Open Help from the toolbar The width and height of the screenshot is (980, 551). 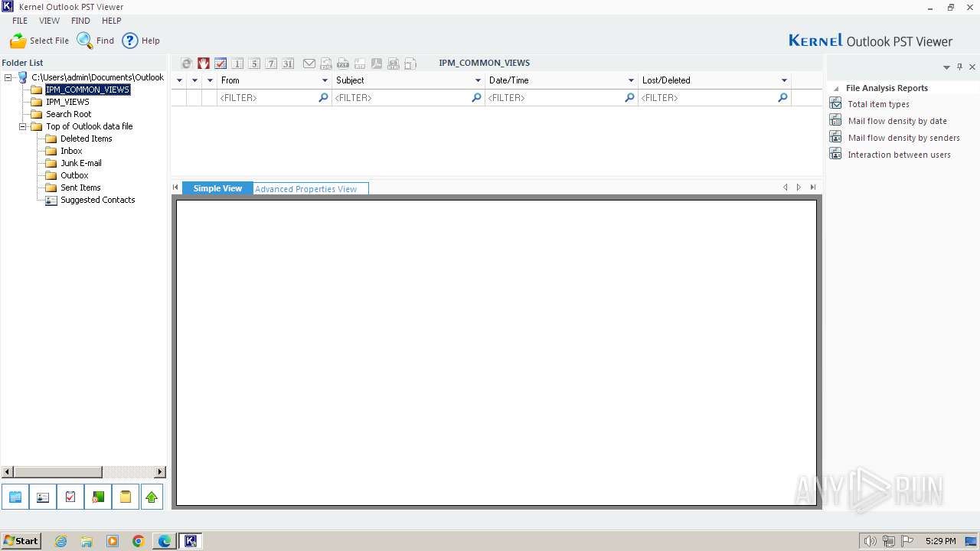141,41
